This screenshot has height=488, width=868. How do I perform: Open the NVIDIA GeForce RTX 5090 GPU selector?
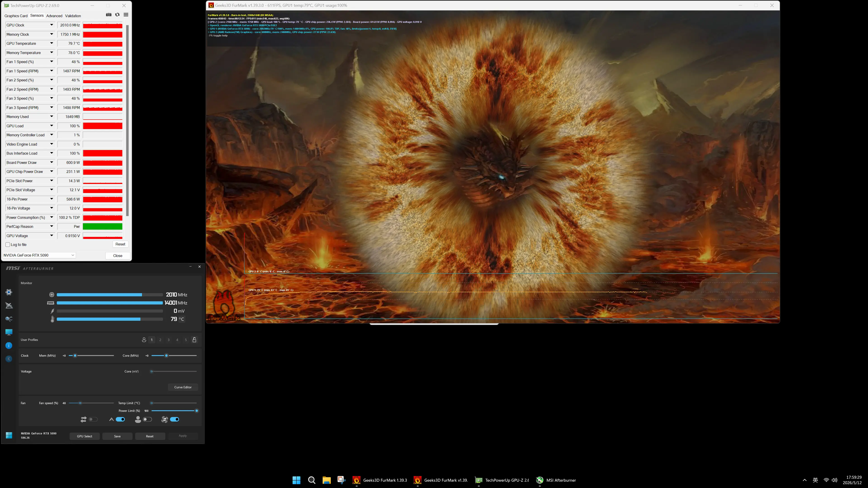pos(39,255)
